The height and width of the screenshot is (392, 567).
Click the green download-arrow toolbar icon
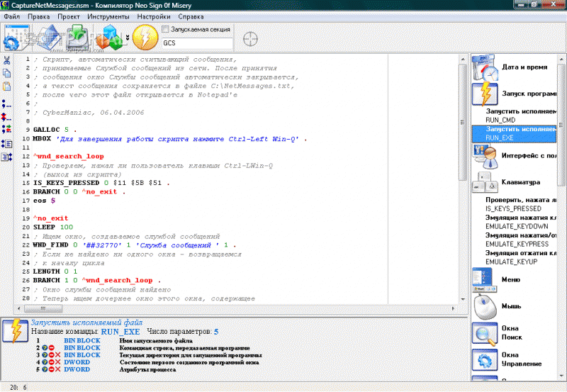(78, 38)
